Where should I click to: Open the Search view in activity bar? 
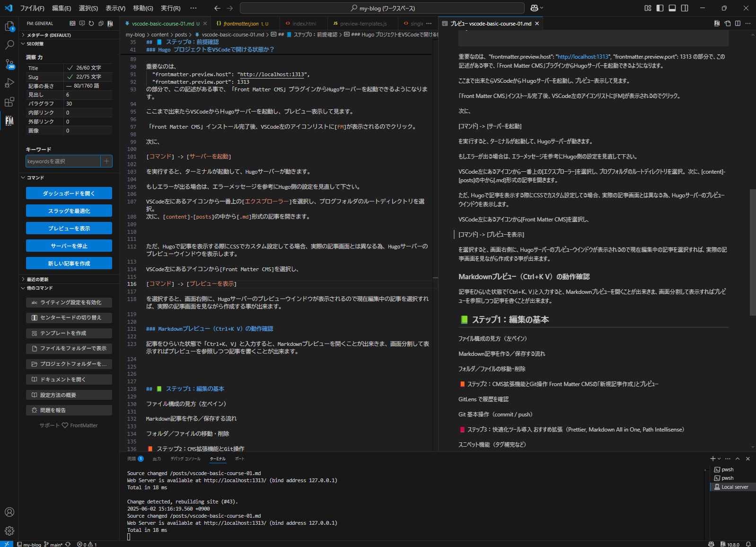[x=9, y=45]
